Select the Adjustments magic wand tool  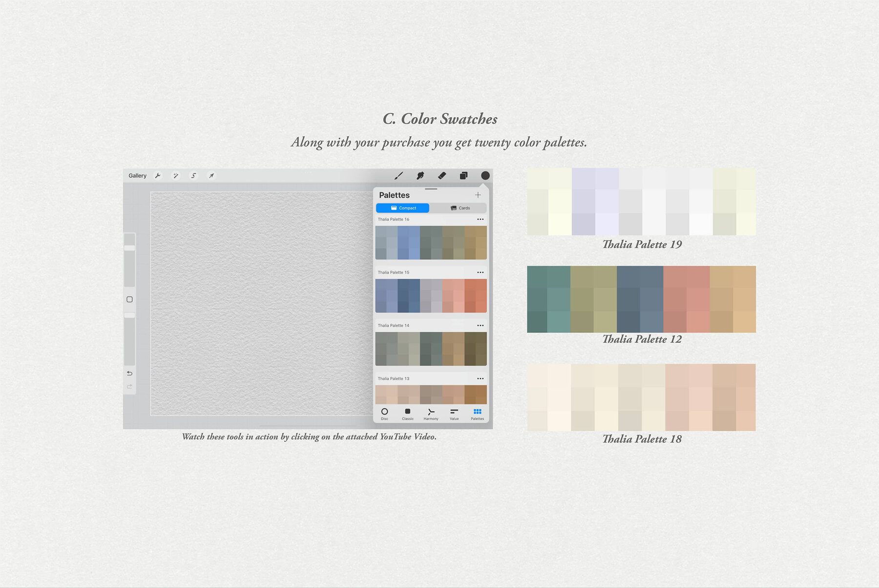tap(176, 176)
